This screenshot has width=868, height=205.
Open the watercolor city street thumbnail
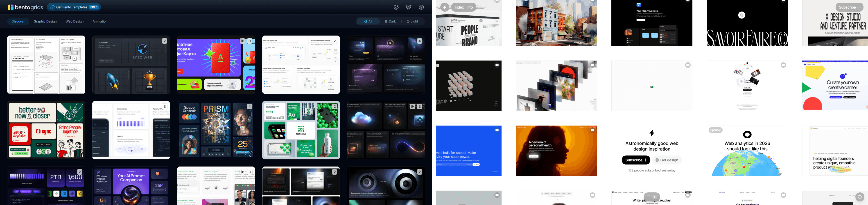[556, 23]
